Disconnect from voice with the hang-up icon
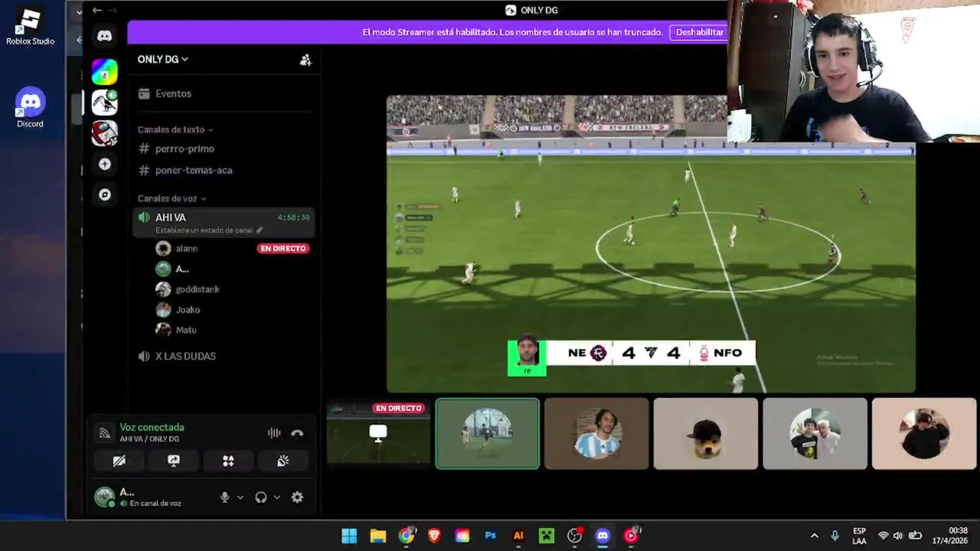Viewport: 980px width, 551px height. coord(297,433)
